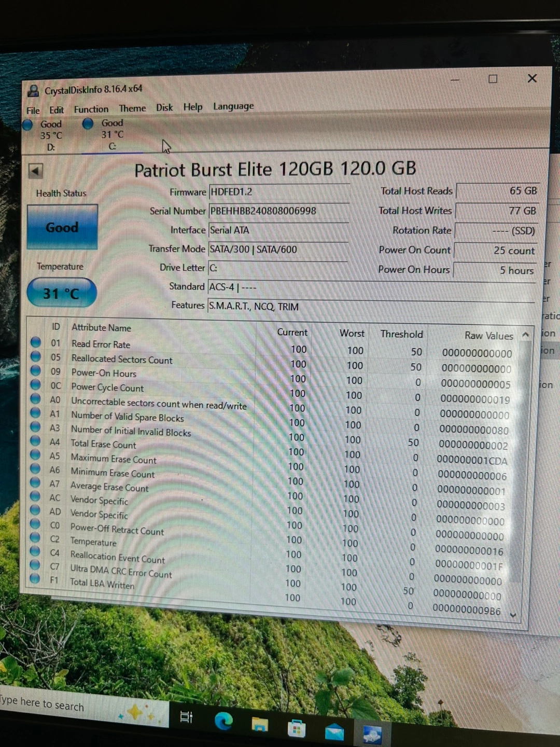Open Microsoft Edge from the taskbar
560x747 pixels.
tap(223, 721)
